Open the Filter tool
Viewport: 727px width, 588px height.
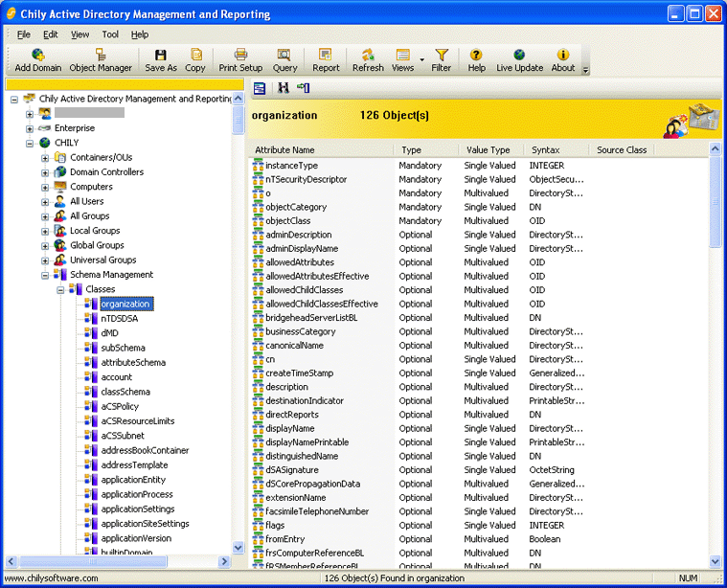point(441,60)
